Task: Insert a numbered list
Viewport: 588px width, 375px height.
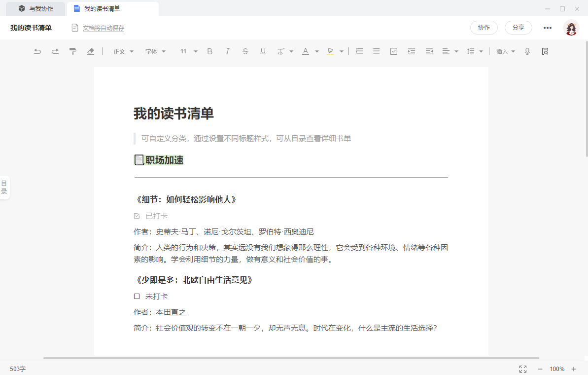Action: pos(359,51)
